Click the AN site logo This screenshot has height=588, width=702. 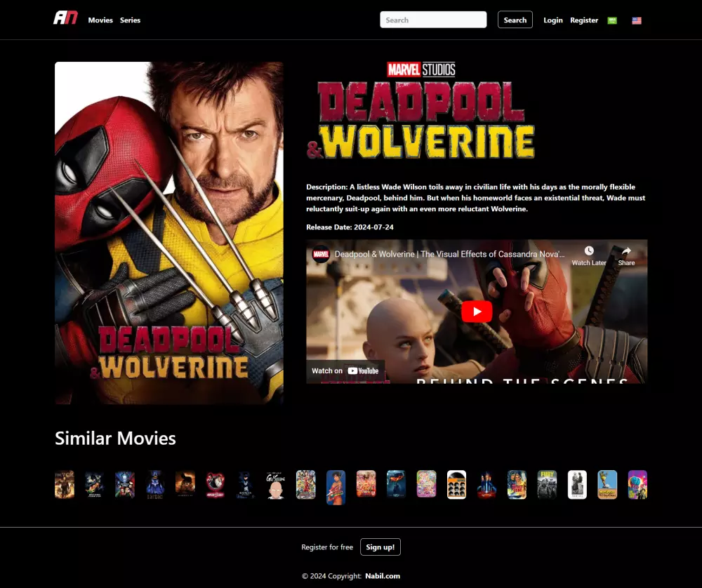point(65,18)
